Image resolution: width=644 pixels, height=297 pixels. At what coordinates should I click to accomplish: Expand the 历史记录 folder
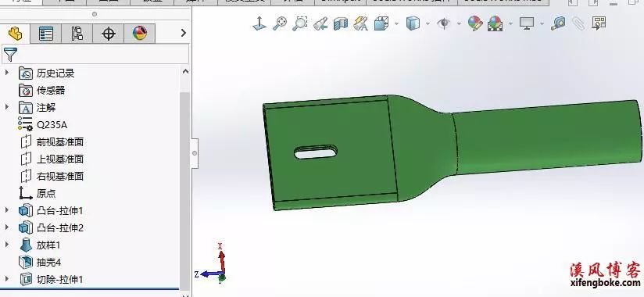[6, 73]
